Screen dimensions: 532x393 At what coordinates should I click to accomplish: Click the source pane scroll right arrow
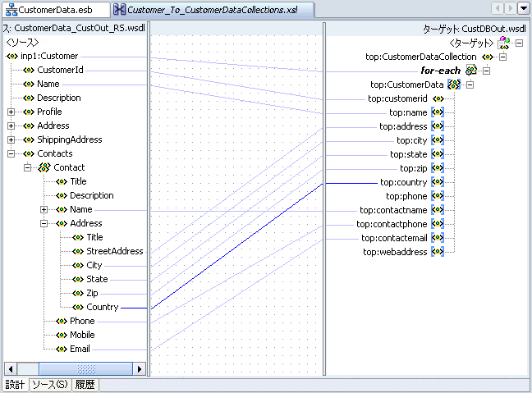(x=139, y=369)
